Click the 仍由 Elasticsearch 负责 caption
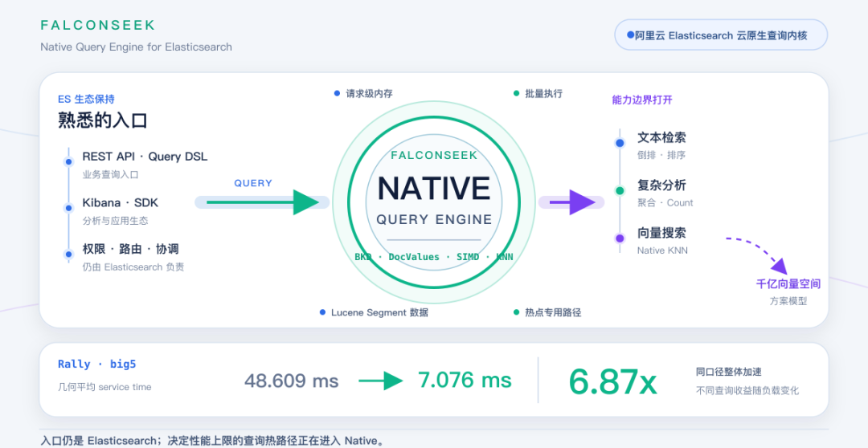868x448 pixels. point(133,267)
